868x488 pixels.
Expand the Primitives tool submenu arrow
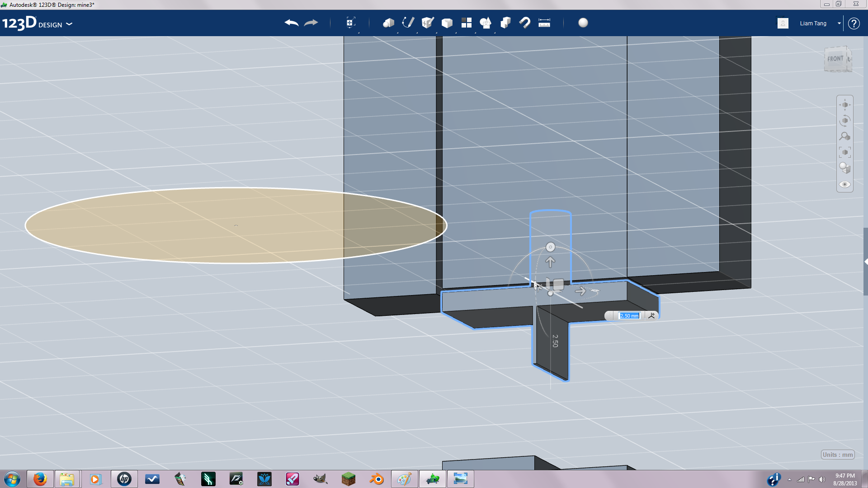point(397,33)
